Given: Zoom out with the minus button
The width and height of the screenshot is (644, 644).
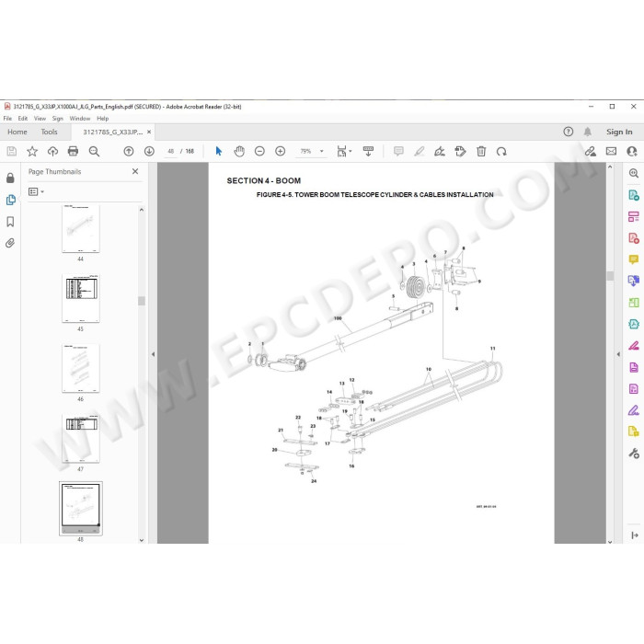Looking at the screenshot, I should pos(259,152).
